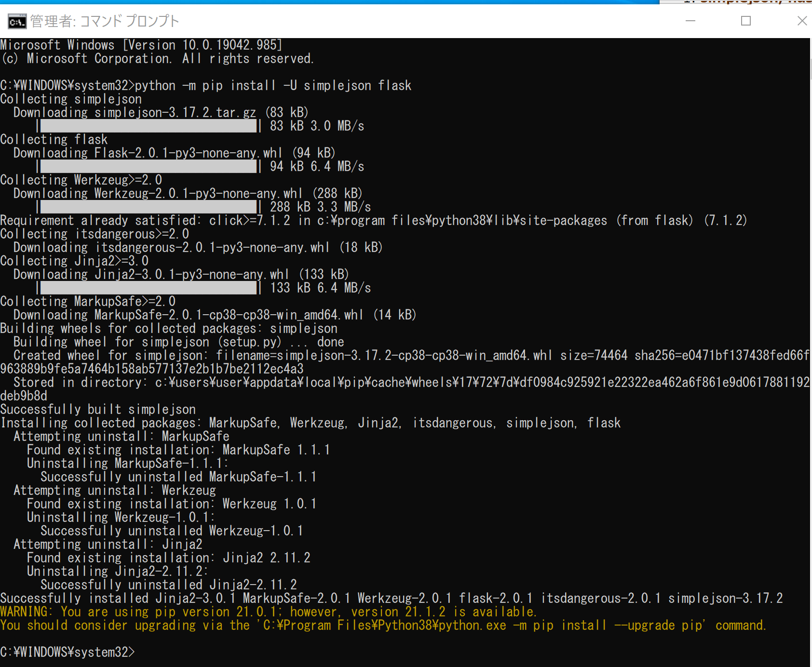
Task: Click the 'Successfully uninstalled Jinja2-2.11.2' line
Action: [168, 585]
